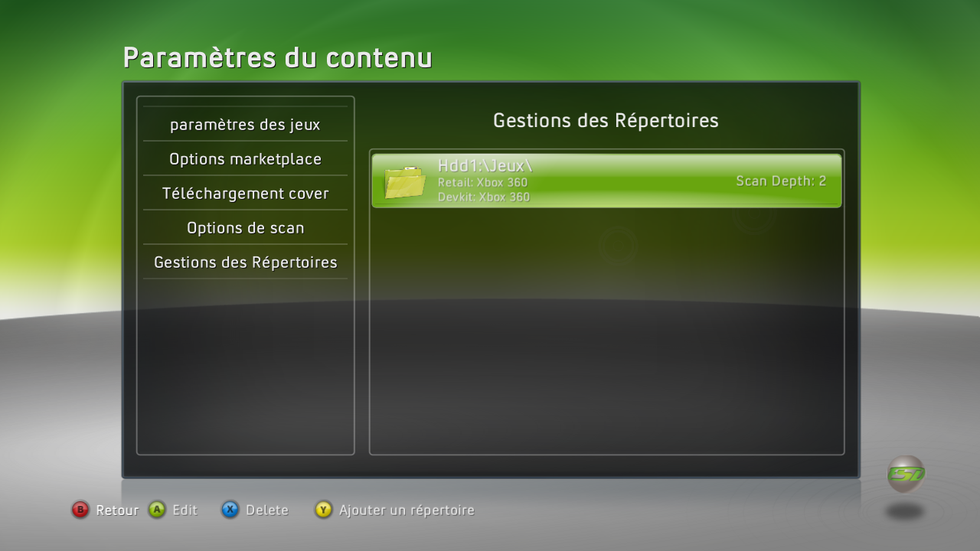Click the Devkit: Xbox 360 line
Viewport: 980px width, 551px height.
click(x=484, y=197)
